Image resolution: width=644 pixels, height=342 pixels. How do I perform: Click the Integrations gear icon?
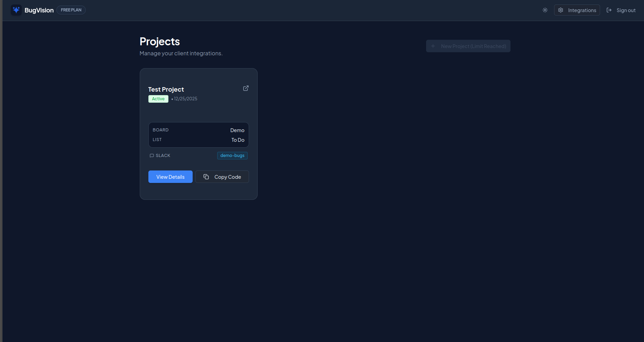pos(561,10)
